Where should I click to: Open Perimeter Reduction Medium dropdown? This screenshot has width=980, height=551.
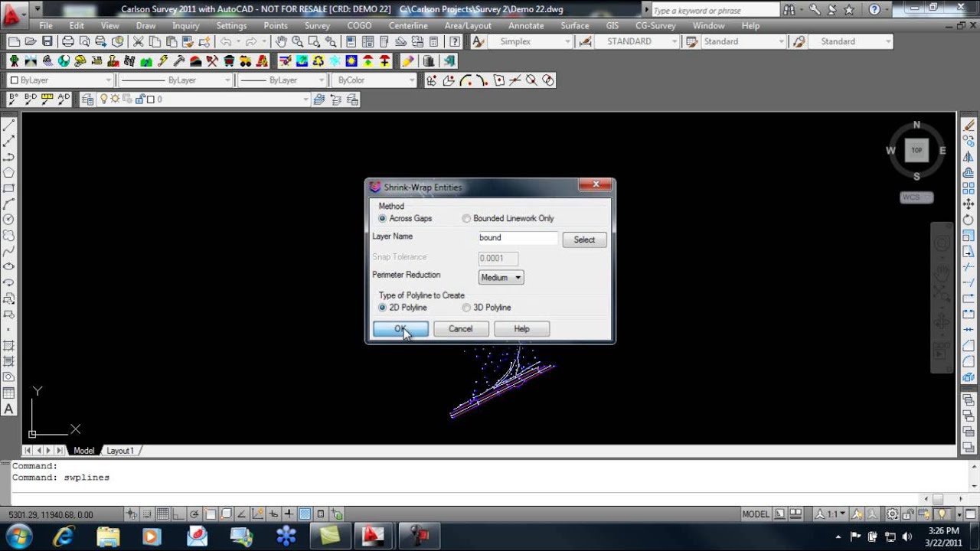tap(501, 277)
